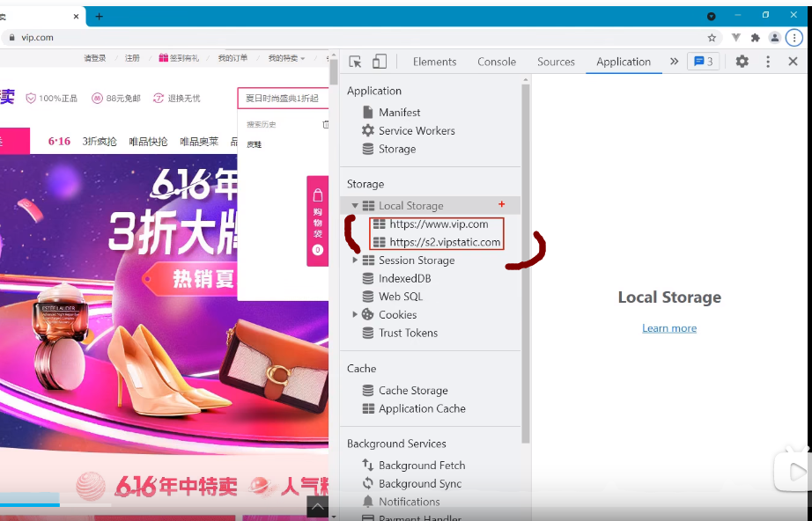This screenshot has height=521, width=812.
Task: Click the shopping bag cart icon
Action: (318, 195)
